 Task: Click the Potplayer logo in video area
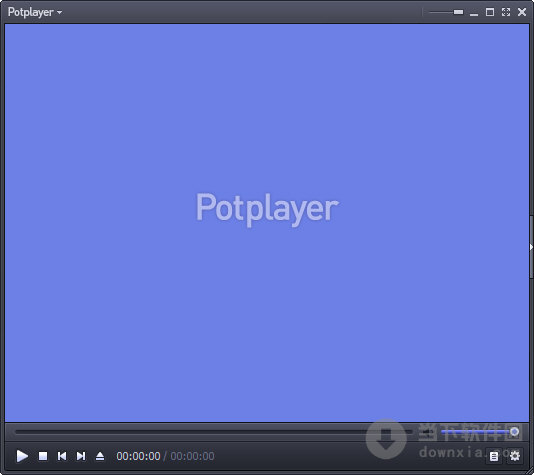point(267,209)
